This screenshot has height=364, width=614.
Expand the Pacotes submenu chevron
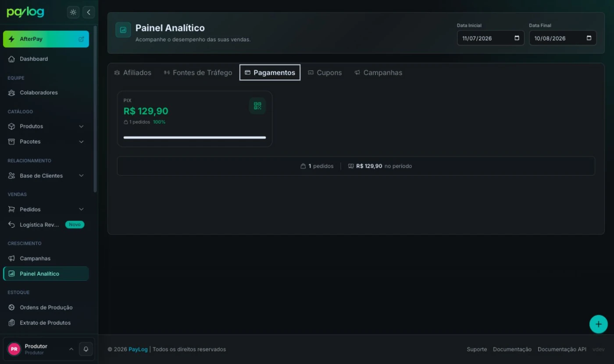(81, 142)
